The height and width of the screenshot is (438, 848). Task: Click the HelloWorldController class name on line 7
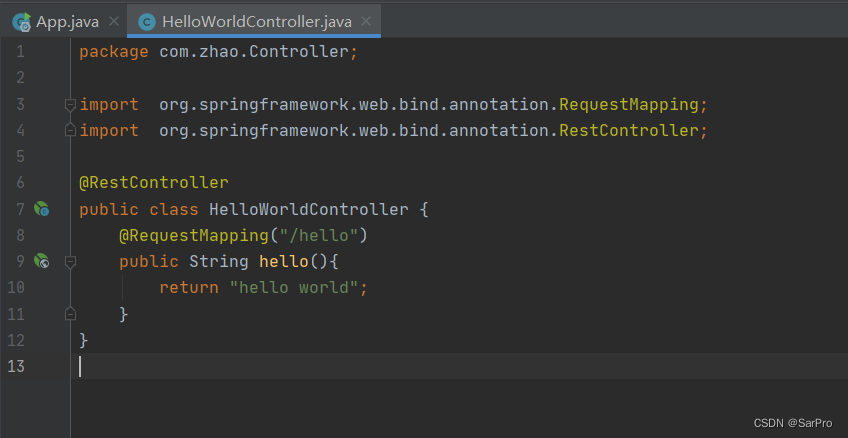tap(309, 209)
